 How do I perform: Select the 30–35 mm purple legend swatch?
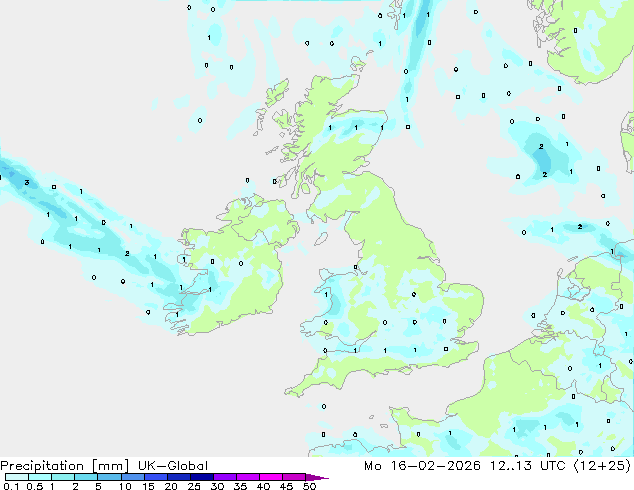tap(225, 477)
